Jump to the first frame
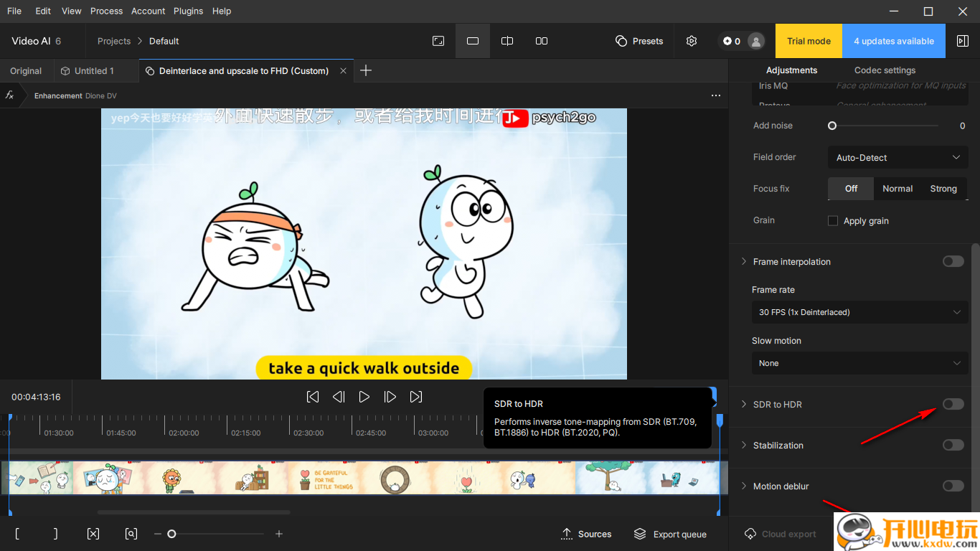Image resolution: width=980 pixels, height=551 pixels. tap(313, 397)
